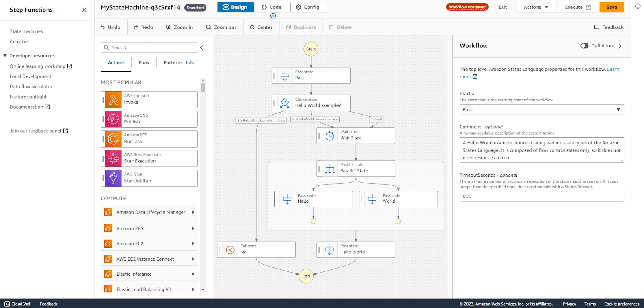Switch to the Code tab
This screenshot has width=644, height=308.
tap(272, 7)
